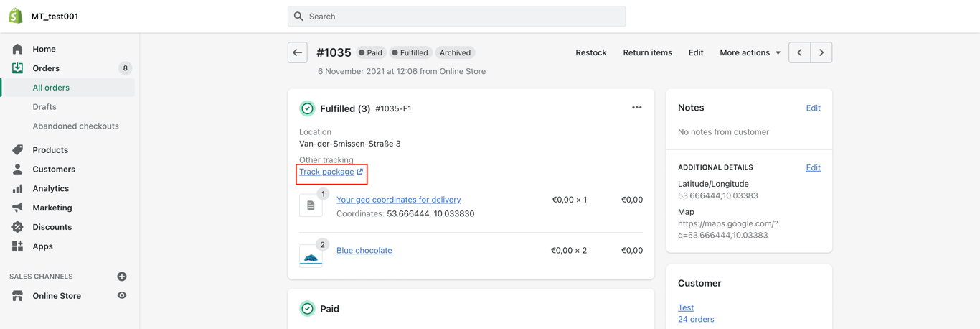This screenshot has width=980, height=329.
Task: Open the fulfillment three-dots menu
Action: 636,108
